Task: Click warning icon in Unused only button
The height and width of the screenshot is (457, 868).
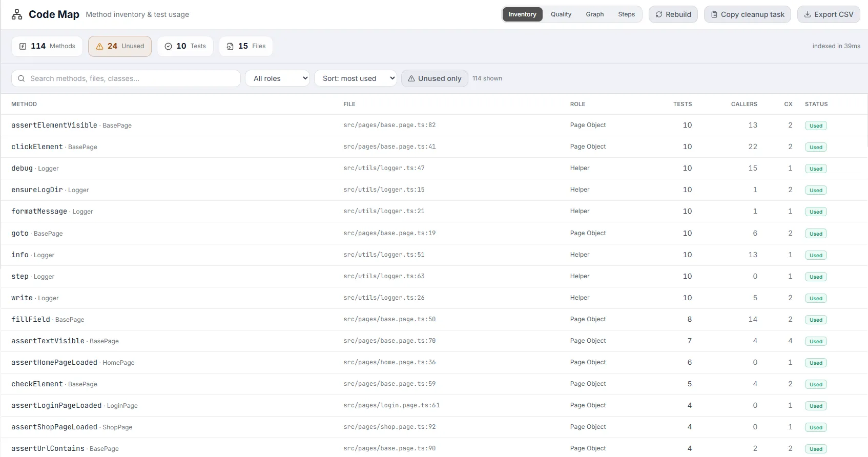Action: pos(411,78)
